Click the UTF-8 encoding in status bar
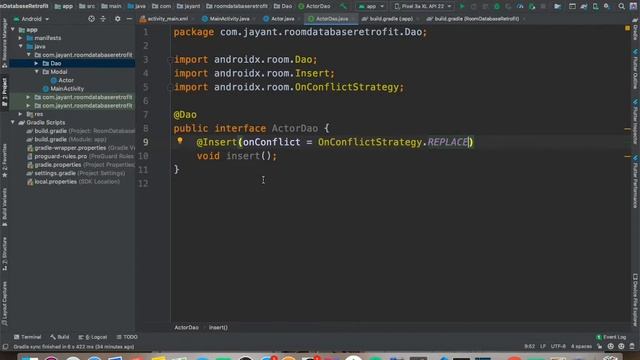Viewport: 640px width, 360px height. click(x=558, y=347)
